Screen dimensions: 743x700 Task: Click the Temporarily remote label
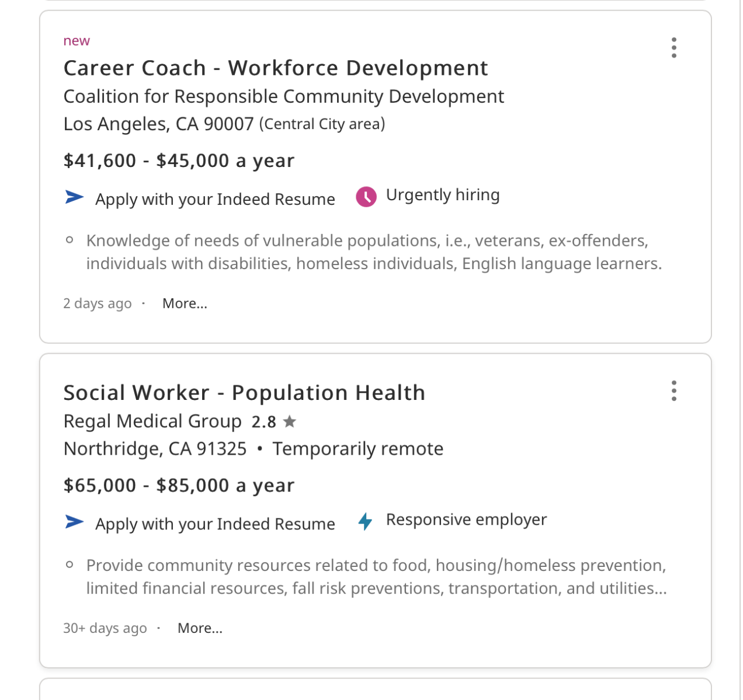click(x=357, y=449)
